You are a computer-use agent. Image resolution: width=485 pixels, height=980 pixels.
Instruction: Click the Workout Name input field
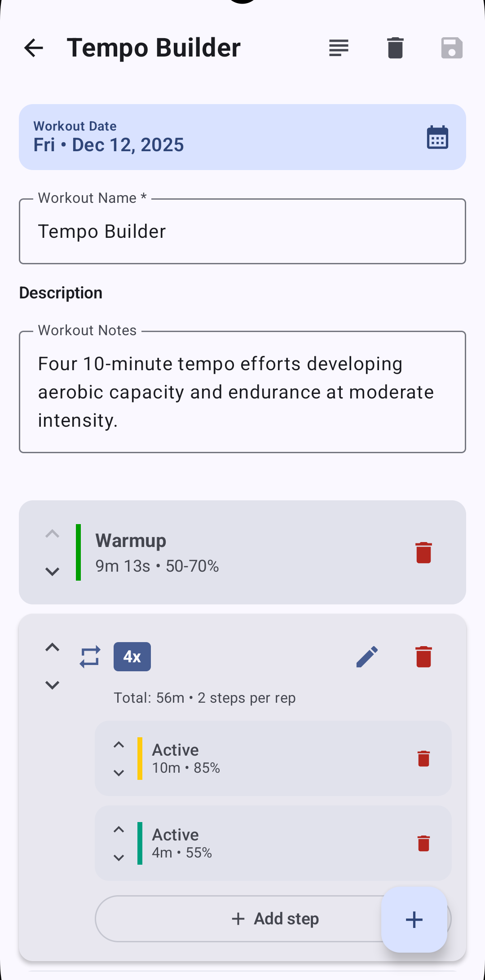(242, 232)
